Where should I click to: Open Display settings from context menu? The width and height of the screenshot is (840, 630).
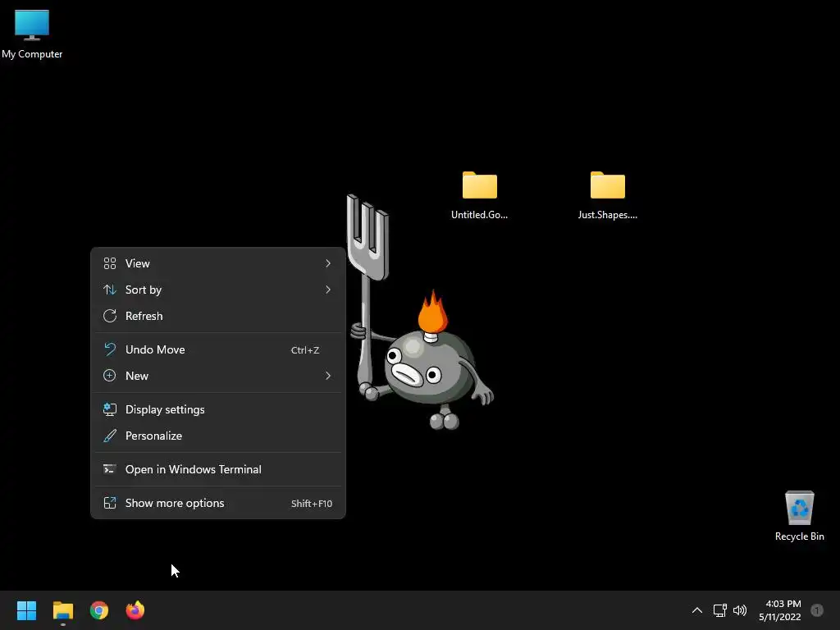click(218, 409)
